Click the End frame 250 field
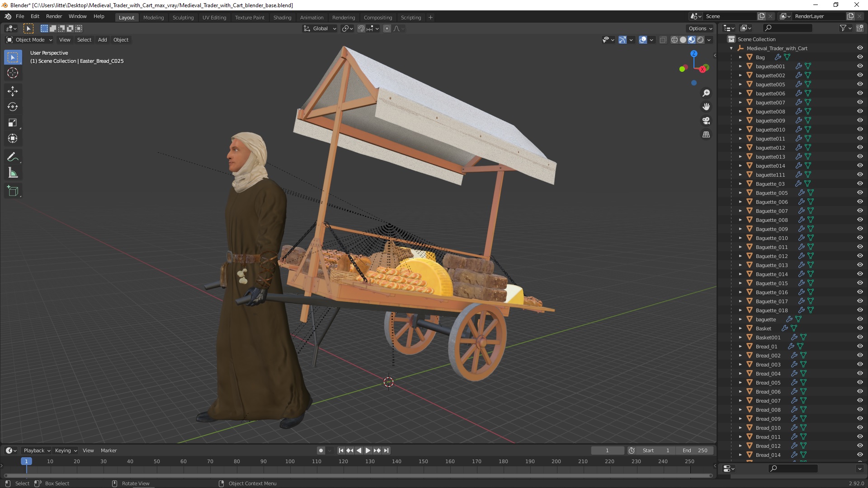Viewport: 868px width, 488px height. coord(695,450)
